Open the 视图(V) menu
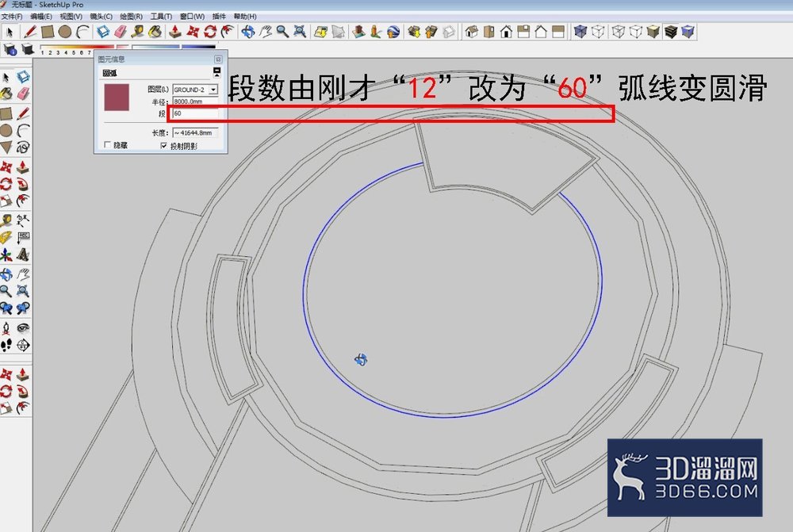The image size is (793, 532). (x=71, y=16)
